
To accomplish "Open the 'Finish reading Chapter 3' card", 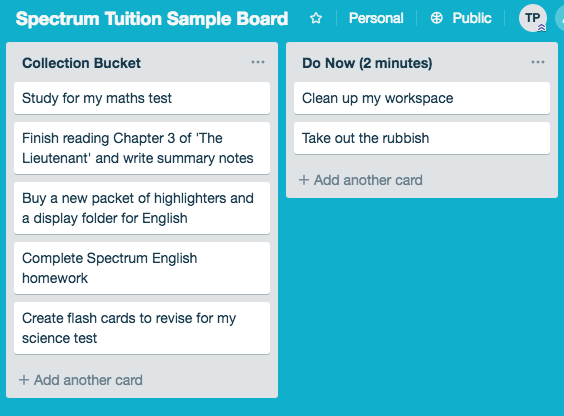I will coord(142,148).
